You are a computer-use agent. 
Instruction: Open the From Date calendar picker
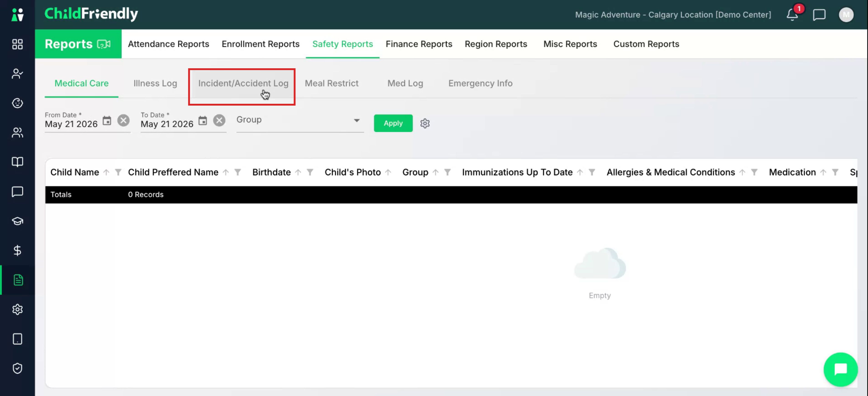[x=107, y=121]
